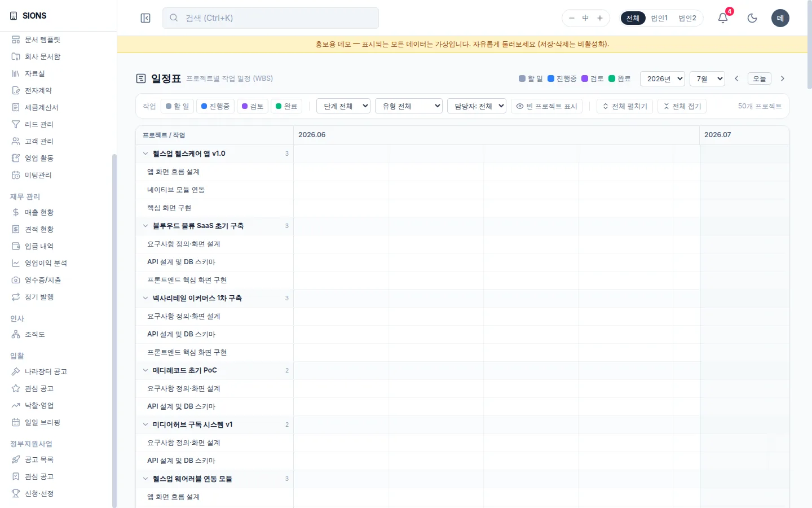The width and height of the screenshot is (812, 508).
Task: Click the SIONS logo icon
Action: pyautogui.click(x=14, y=16)
